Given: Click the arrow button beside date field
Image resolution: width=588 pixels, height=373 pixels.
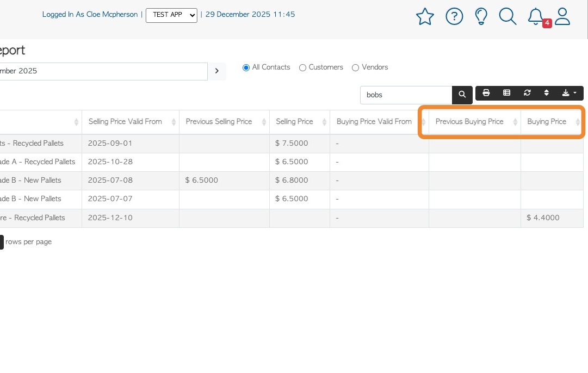Looking at the screenshot, I should pos(216,71).
